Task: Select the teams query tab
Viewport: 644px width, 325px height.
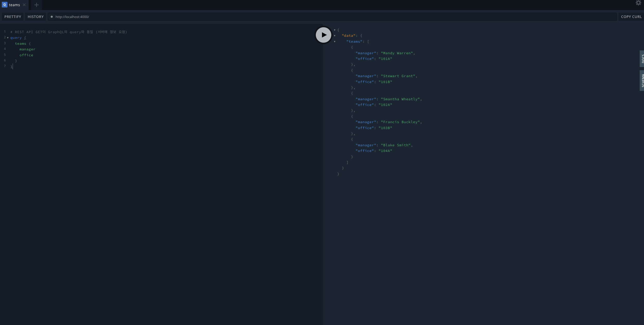Action: point(14,5)
